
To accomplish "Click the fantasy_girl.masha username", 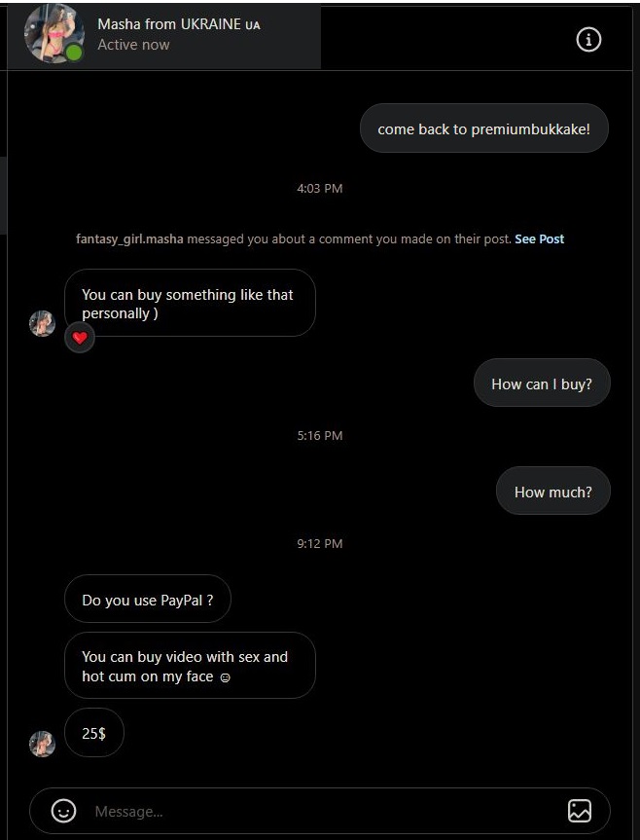I will [129, 238].
